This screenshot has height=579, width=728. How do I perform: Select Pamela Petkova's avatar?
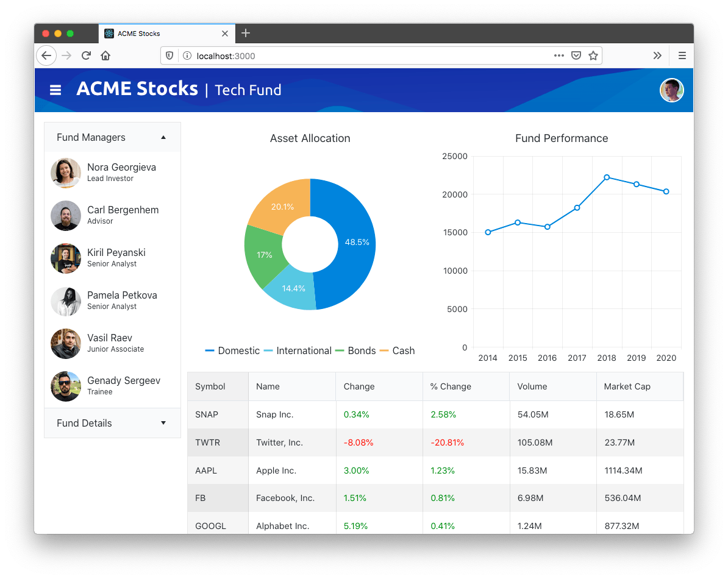(65, 300)
